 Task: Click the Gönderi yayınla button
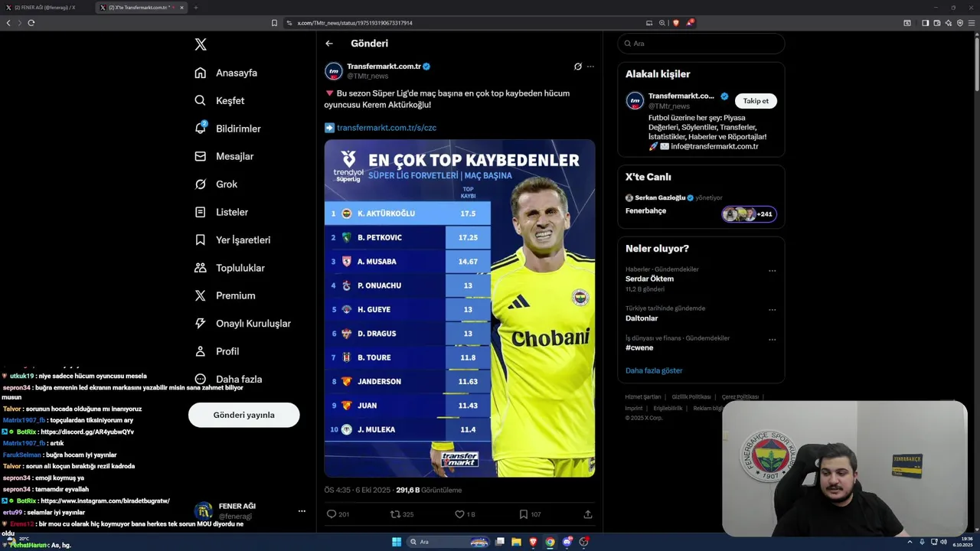pos(244,415)
